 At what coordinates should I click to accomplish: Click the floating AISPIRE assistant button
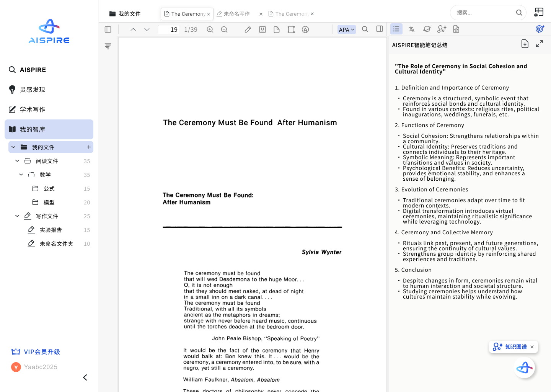[x=524, y=368]
